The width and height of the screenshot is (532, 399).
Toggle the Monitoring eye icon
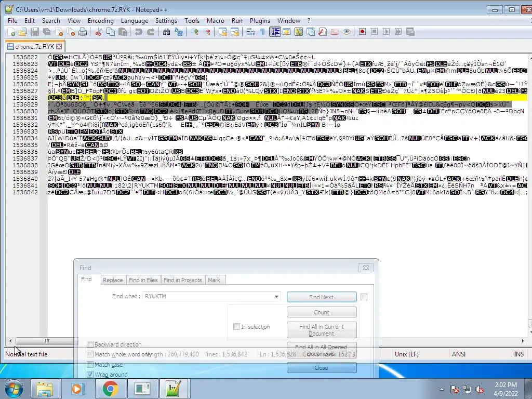point(347,32)
